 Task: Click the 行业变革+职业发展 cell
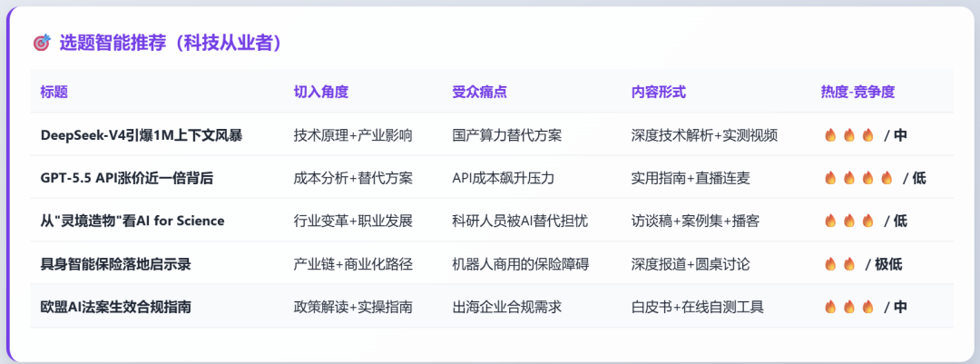pos(352,221)
